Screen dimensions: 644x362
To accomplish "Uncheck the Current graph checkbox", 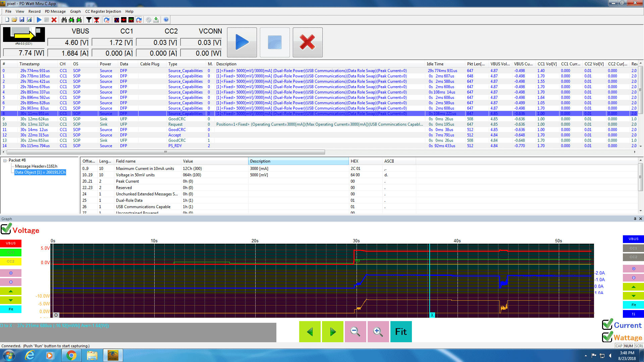I will (607, 324).
